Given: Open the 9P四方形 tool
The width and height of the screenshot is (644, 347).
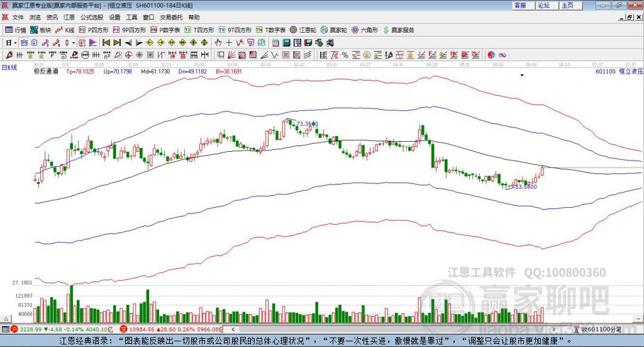Looking at the screenshot, I should point(130,30).
